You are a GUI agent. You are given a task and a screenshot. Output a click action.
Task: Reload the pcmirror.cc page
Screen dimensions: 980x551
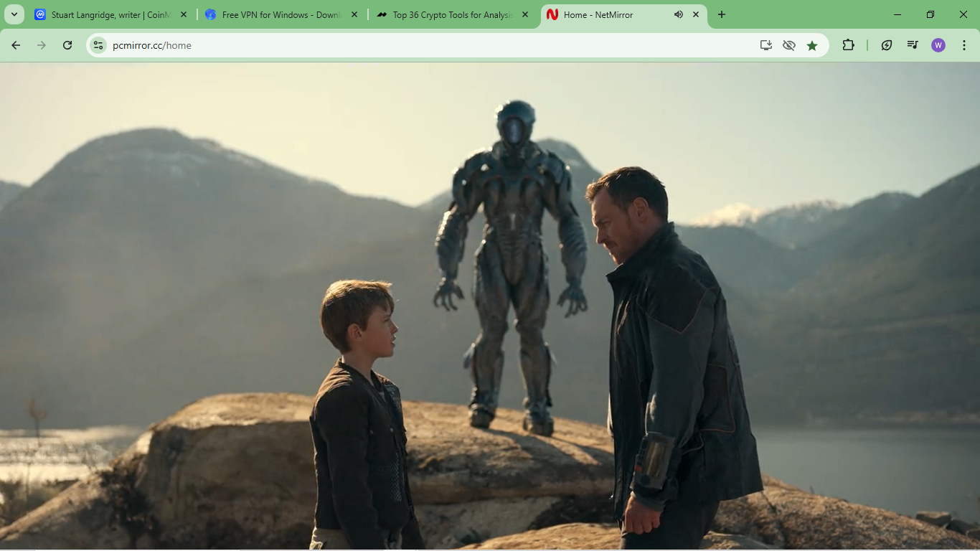coord(67,45)
